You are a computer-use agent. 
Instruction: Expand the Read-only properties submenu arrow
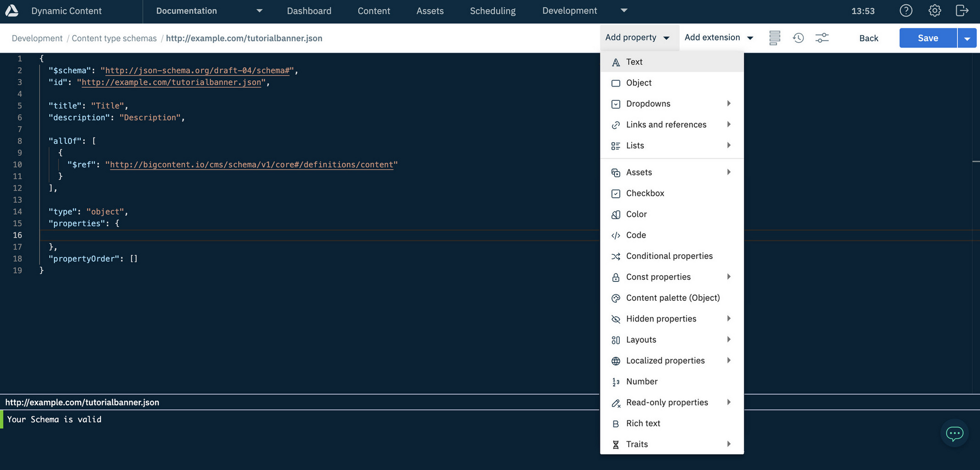tap(729, 402)
